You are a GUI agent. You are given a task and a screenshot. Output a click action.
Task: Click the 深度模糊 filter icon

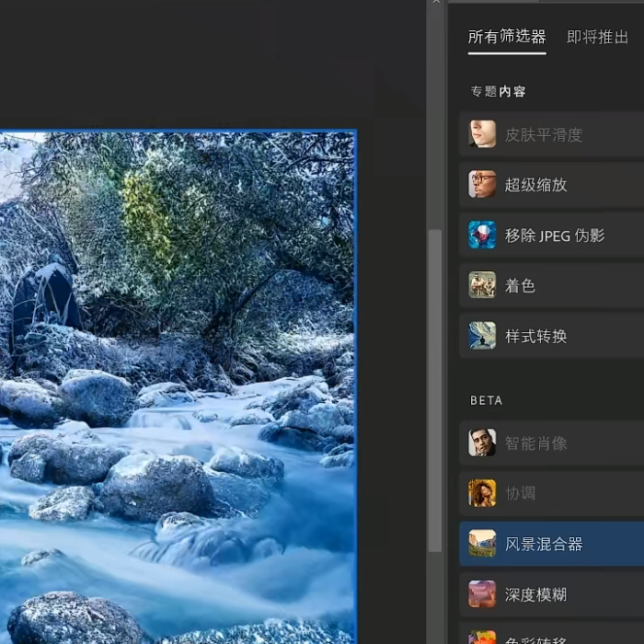pyautogui.click(x=482, y=594)
